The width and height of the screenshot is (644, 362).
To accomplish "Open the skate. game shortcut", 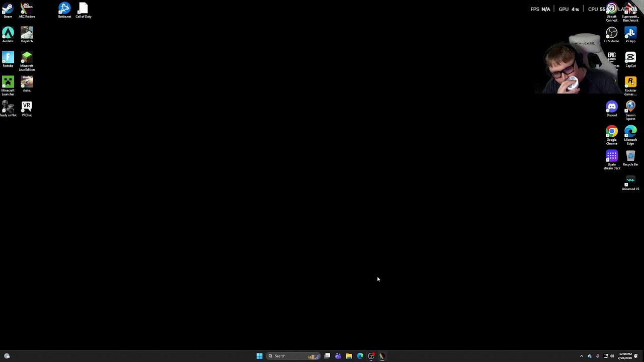I will (x=27, y=84).
